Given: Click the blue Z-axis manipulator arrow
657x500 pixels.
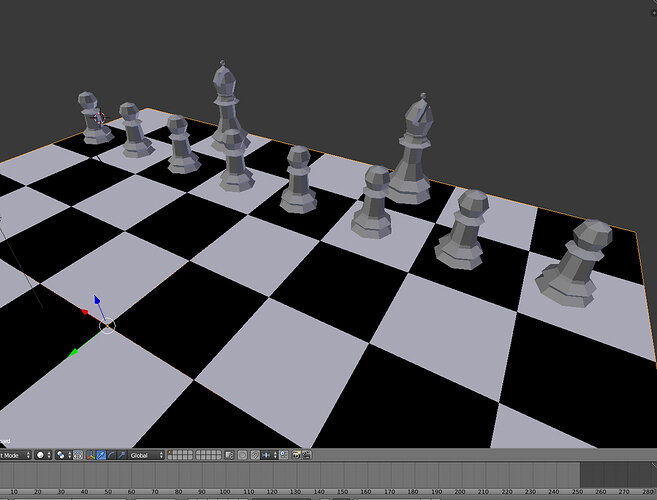Looking at the screenshot, I should tap(97, 299).
